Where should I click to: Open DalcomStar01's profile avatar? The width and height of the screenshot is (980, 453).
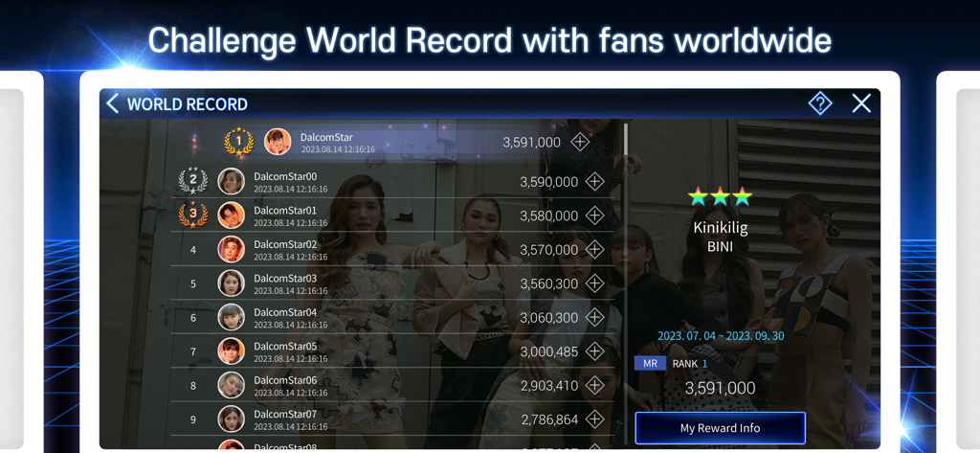(x=232, y=215)
